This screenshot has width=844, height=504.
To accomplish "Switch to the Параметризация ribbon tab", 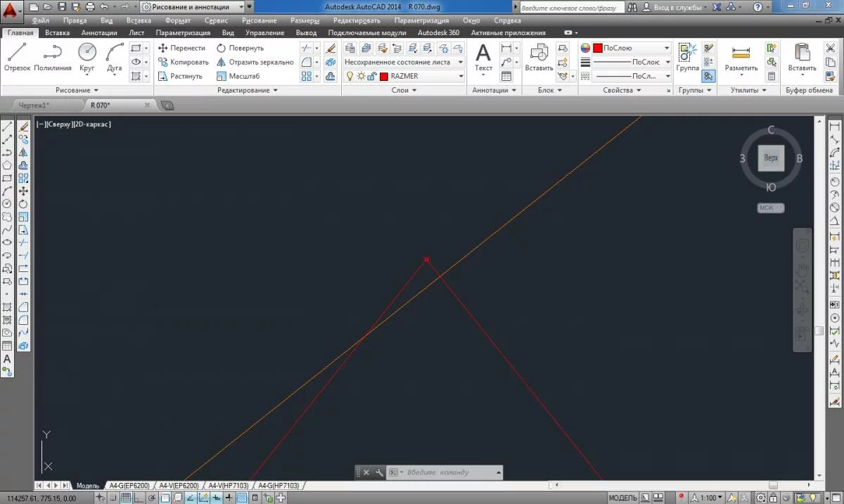I will [183, 33].
